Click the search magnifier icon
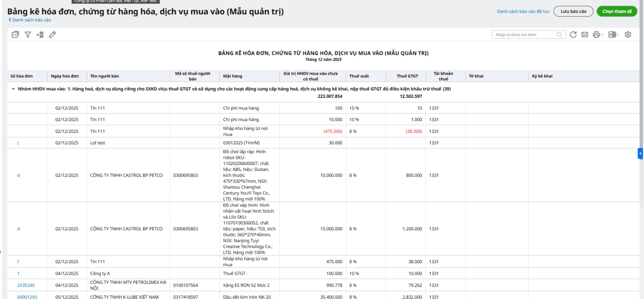 point(559,35)
